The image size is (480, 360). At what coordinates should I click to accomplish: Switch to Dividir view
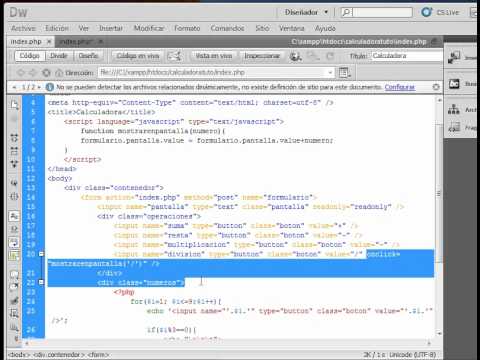pos(59,56)
